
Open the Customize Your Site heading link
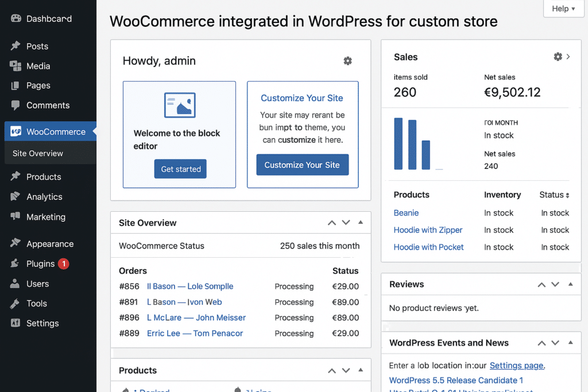[x=302, y=98]
